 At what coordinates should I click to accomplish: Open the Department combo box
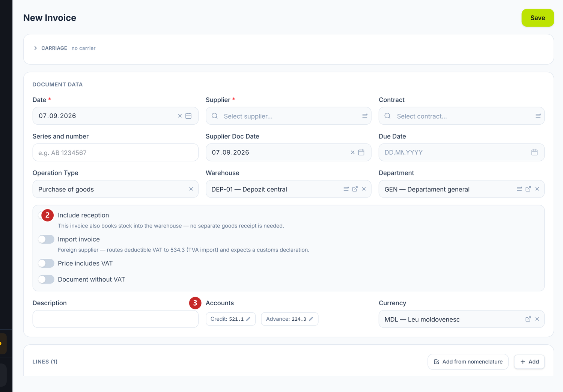[x=461, y=189]
